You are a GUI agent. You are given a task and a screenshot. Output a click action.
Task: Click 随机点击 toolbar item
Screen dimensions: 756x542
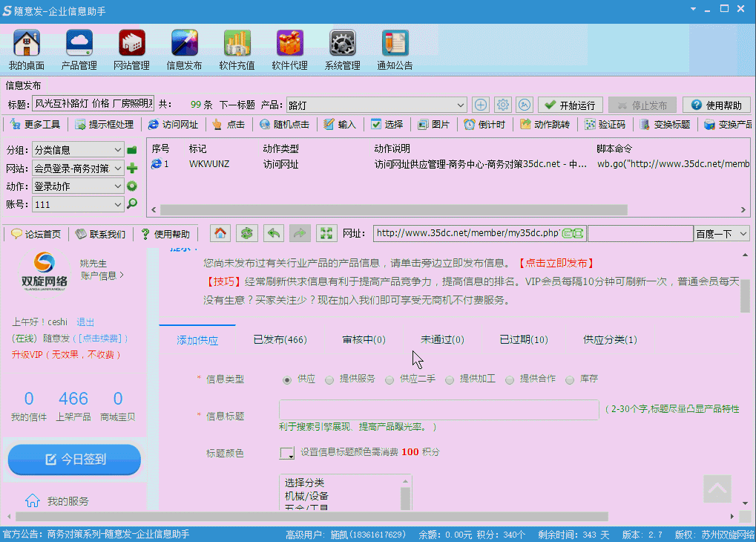click(x=284, y=125)
